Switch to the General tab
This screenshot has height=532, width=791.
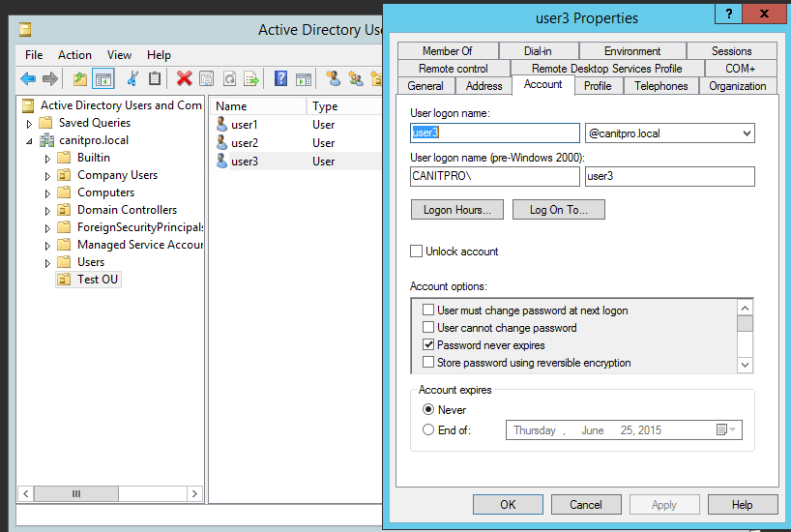[425, 86]
